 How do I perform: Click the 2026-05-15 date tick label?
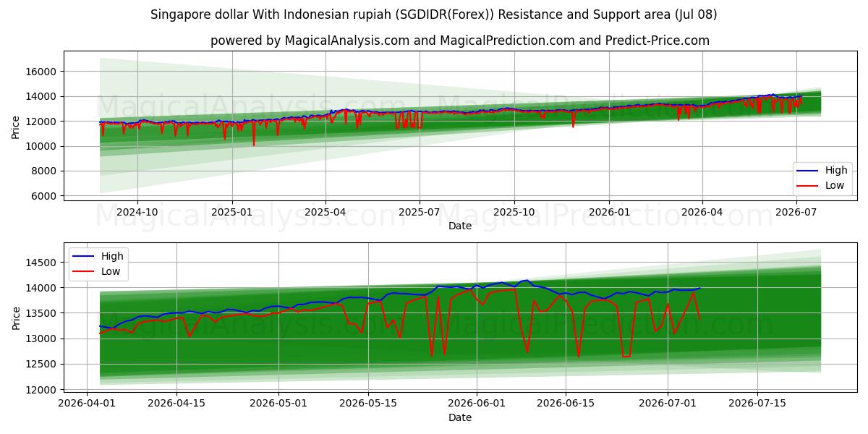pos(368,403)
